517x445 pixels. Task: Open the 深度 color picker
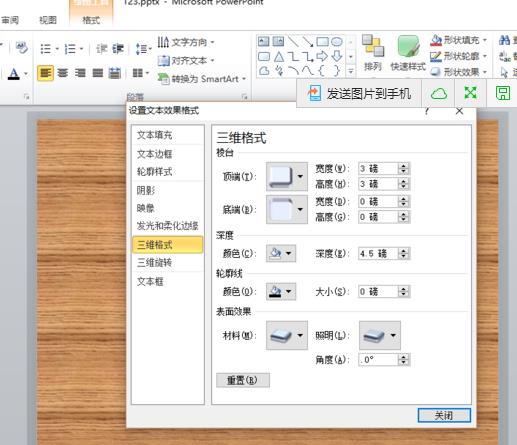click(281, 253)
